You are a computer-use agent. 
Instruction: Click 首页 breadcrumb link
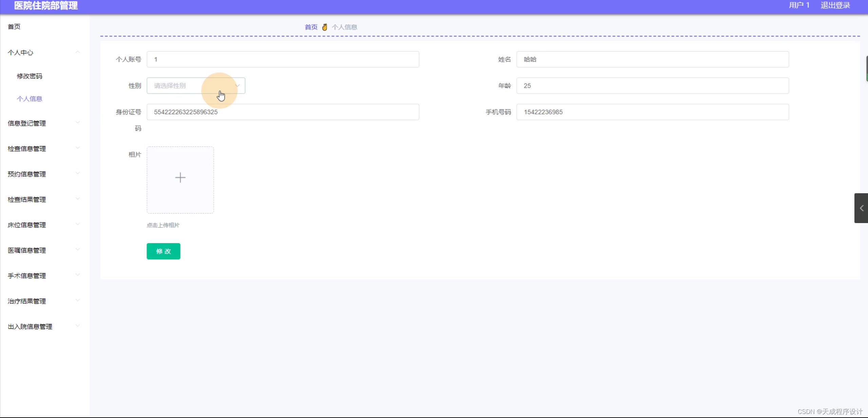(311, 27)
